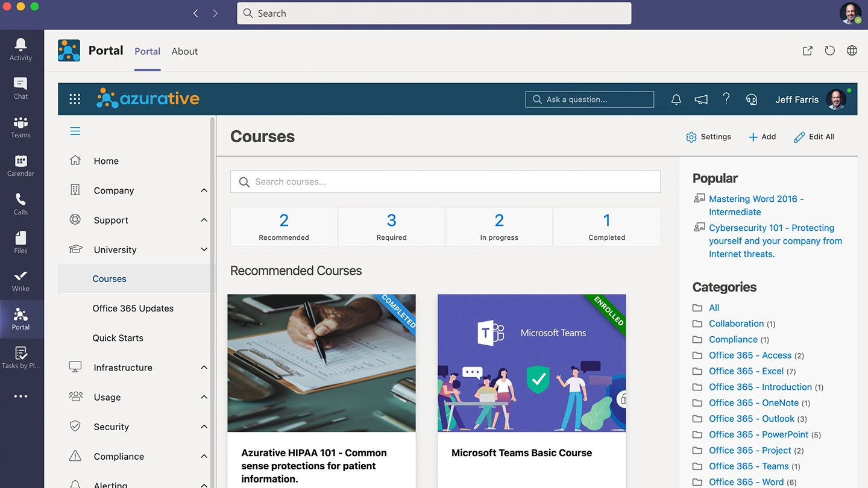Open the Azurative app launcher grid
Screen dimensions: 868x488
(x=75, y=99)
